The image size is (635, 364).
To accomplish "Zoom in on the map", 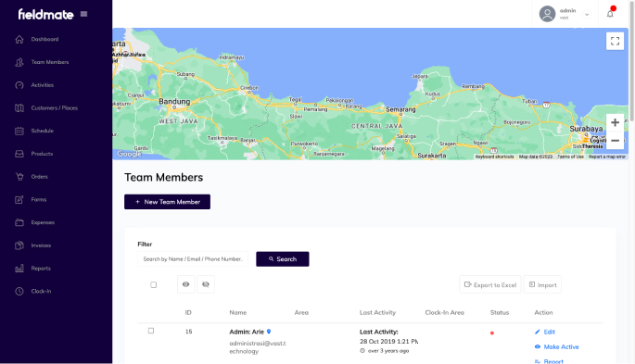I will [x=615, y=122].
